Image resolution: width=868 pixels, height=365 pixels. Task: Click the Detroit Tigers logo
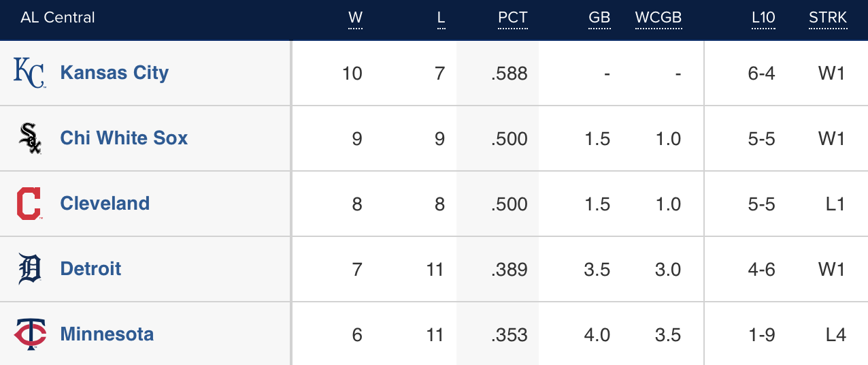(x=29, y=269)
